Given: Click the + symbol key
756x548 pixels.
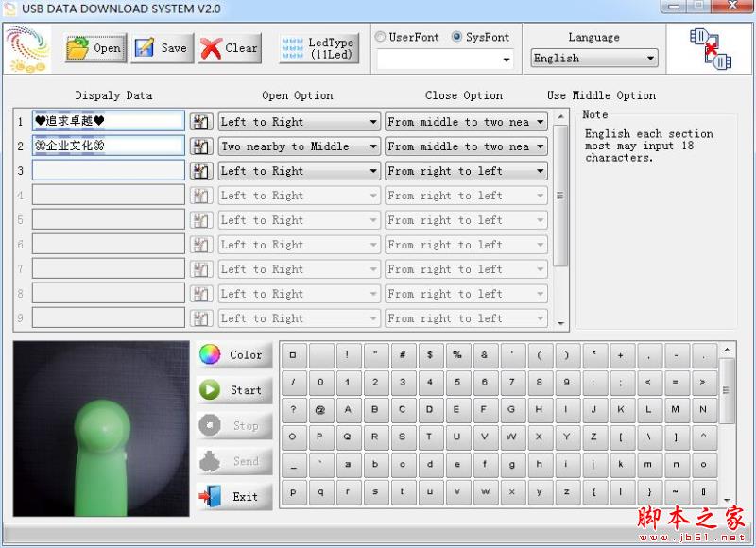Looking at the screenshot, I should pos(621,355).
